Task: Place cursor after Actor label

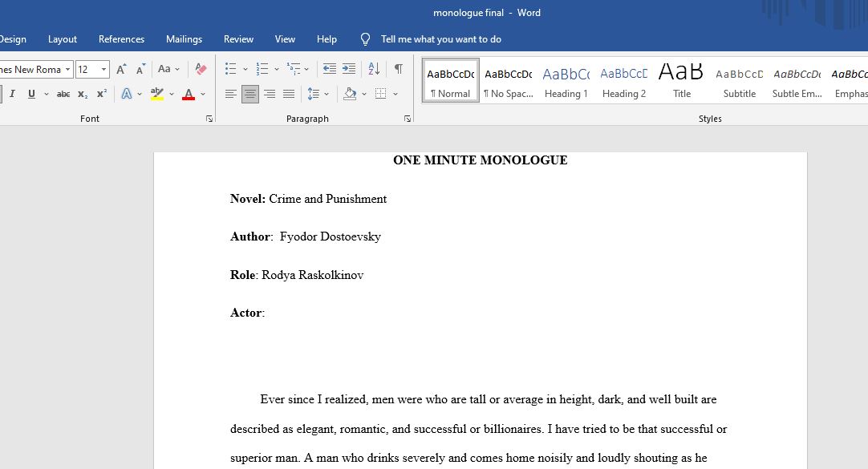Action: pyautogui.click(x=267, y=313)
